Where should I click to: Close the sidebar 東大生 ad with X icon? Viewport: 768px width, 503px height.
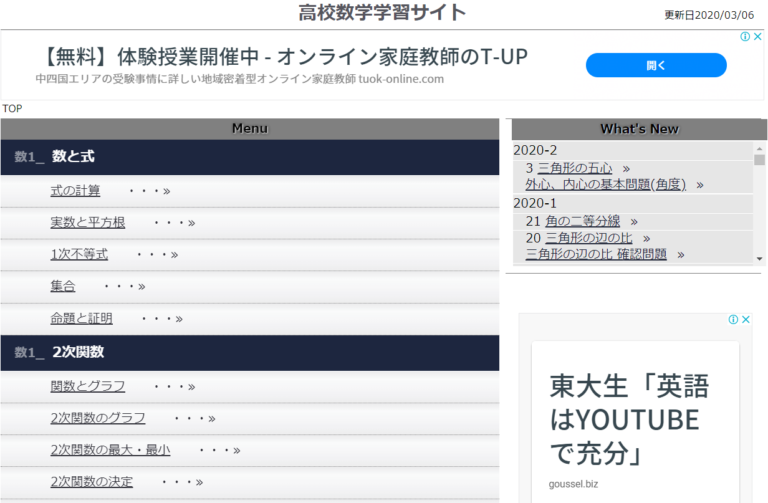[745, 319]
